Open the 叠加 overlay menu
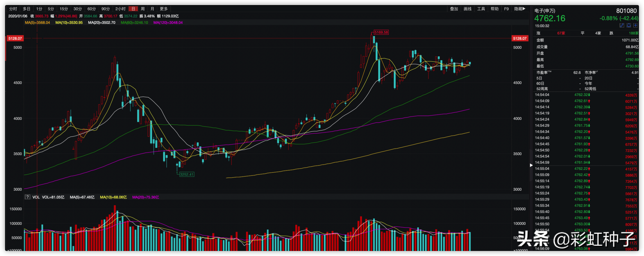The height and width of the screenshot is (256, 644). [x=454, y=9]
